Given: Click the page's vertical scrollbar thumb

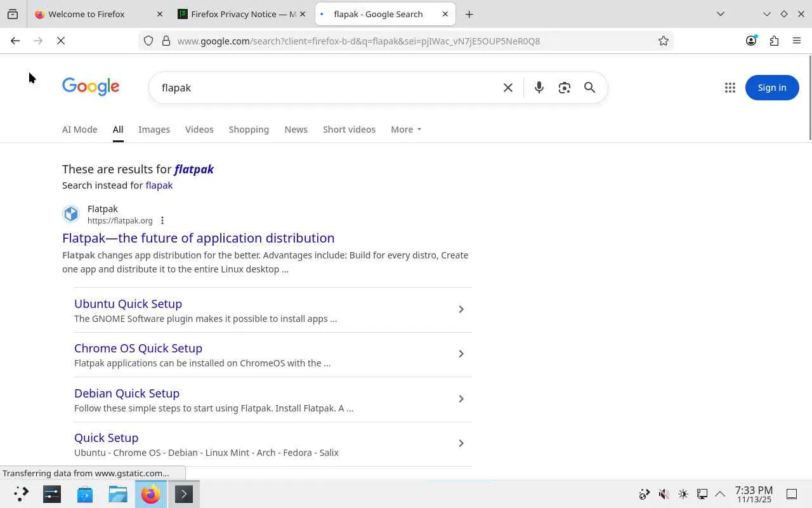Looking at the screenshot, I should click(x=809, y=97).
